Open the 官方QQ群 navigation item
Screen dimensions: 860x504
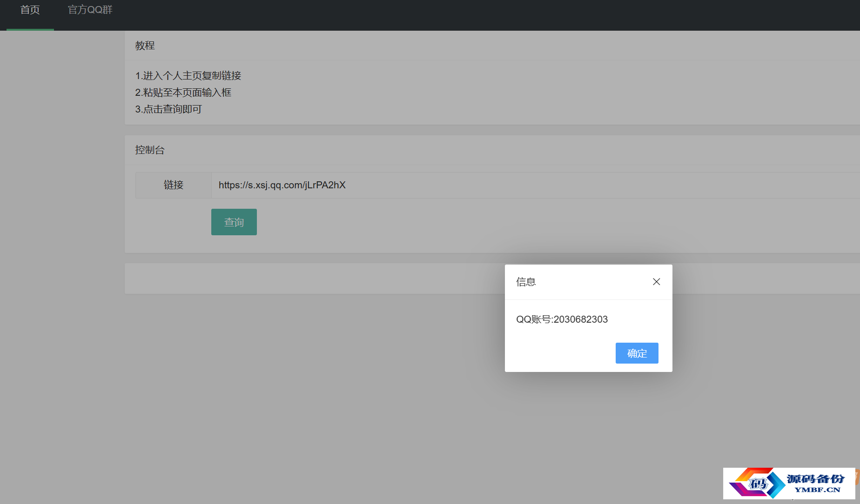coord(90,10)
